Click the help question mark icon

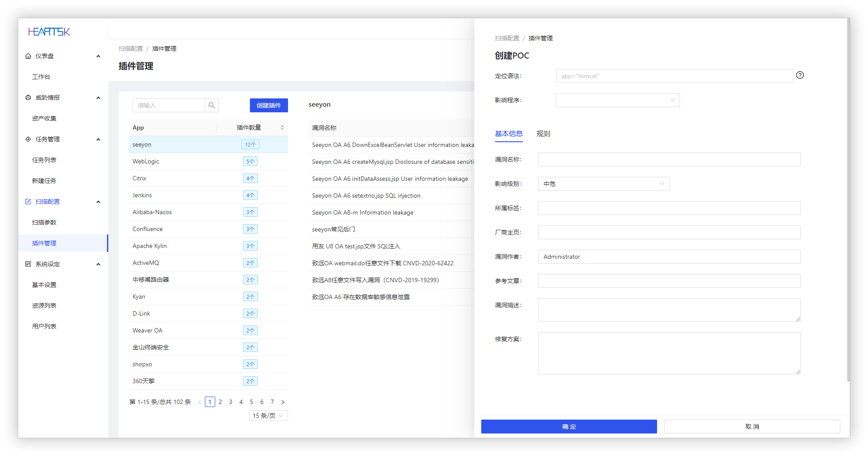coord(800,75)
